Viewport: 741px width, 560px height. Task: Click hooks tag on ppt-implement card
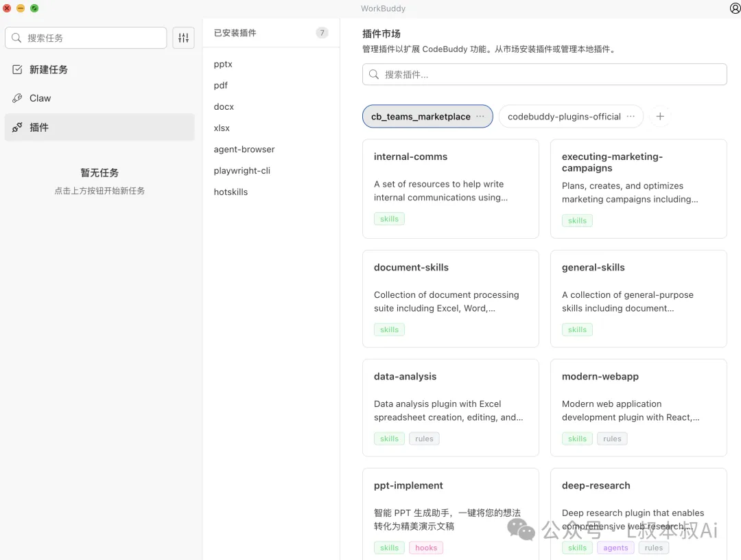(426, 548)
